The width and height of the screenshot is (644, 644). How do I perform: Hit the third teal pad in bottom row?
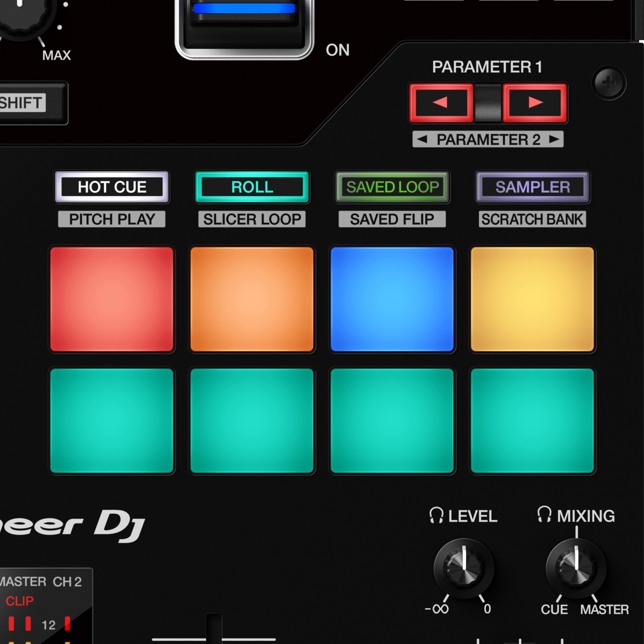(392, 421)
